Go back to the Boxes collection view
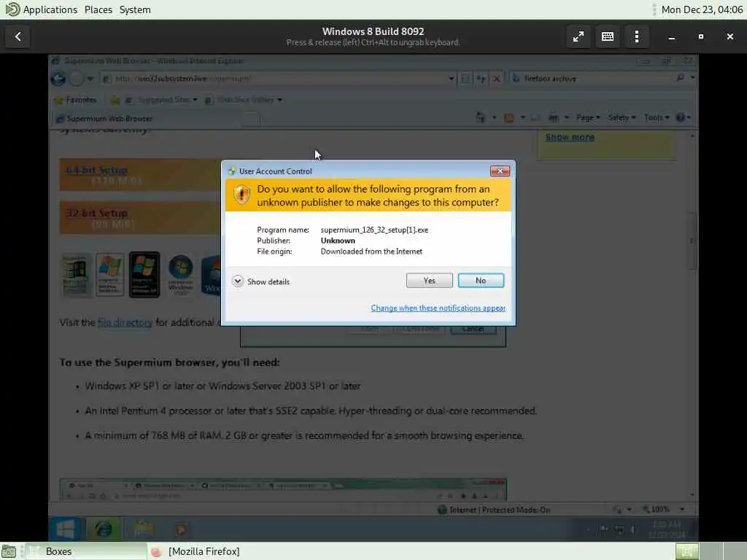This screenshot has width=747, height=560. (x=18, y=36)
